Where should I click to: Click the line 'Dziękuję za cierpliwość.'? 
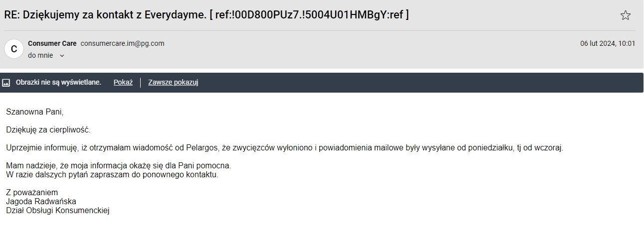point(49,130)
